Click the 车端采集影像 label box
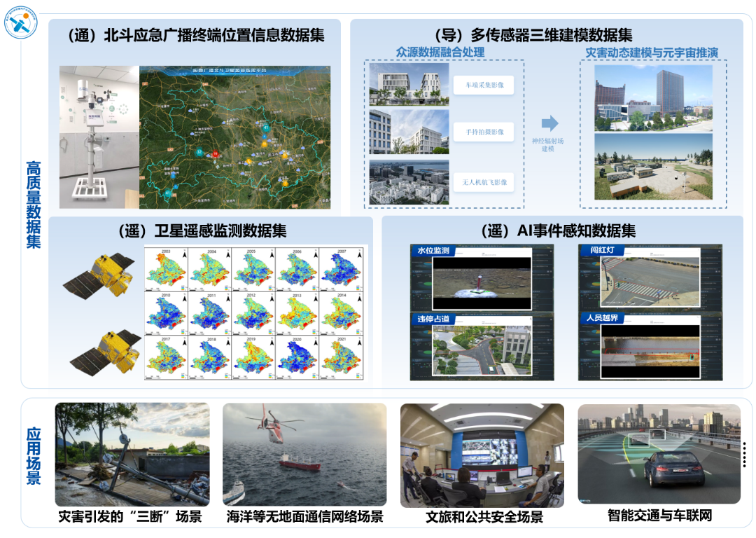 [x=484, y=86]
